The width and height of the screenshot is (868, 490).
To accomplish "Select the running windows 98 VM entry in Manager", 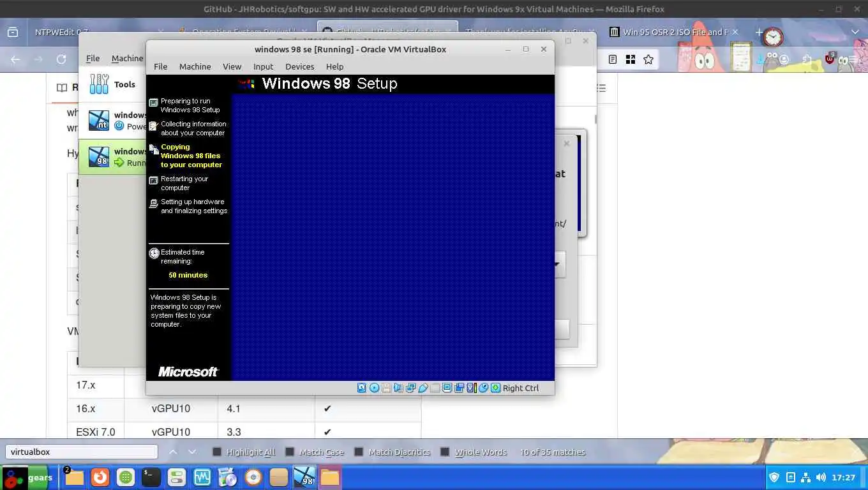I will pos(112,157).
